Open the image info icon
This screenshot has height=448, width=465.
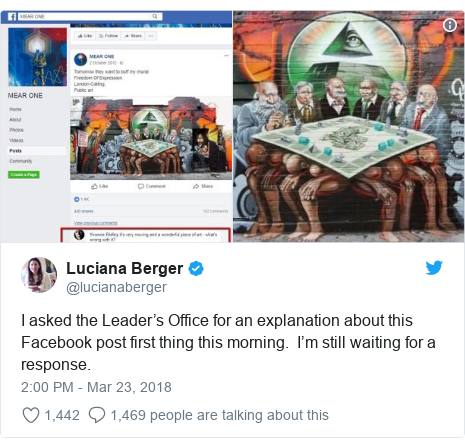(x=450, y=25)
